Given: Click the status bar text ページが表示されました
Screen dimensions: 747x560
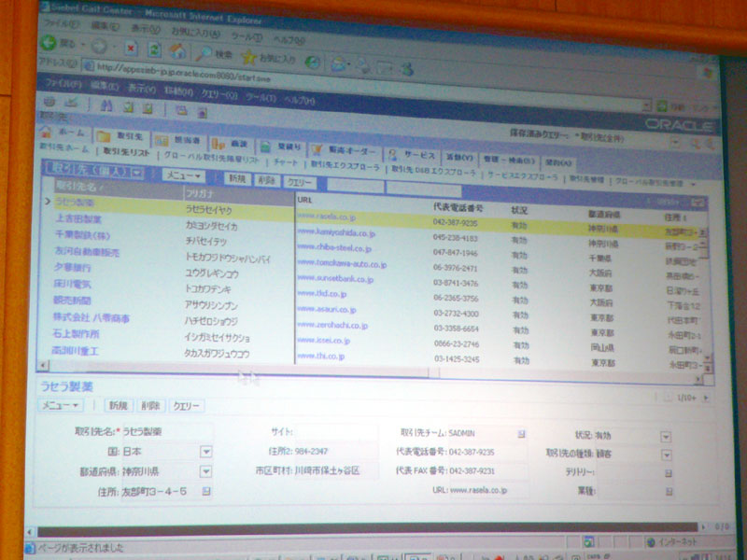Looking at the screenshot, I should coord(80,548).
